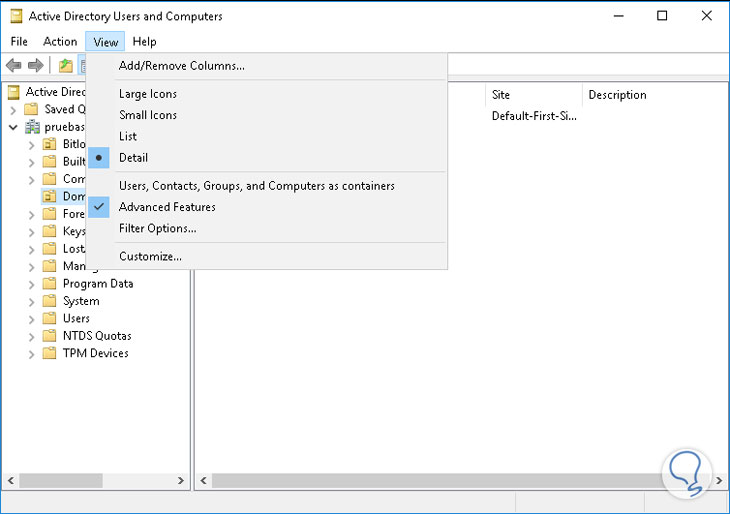This screenshot has width=730, height=514.
Task: Click the Description column header
Action: (617, 95)
